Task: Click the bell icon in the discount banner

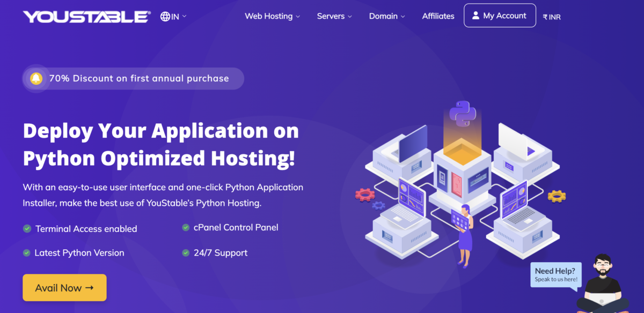Action: coord(35,78)
